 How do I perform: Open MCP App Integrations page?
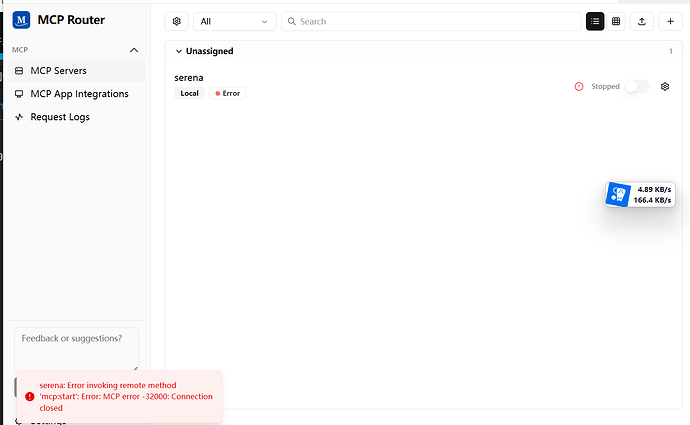pos(77,94)
